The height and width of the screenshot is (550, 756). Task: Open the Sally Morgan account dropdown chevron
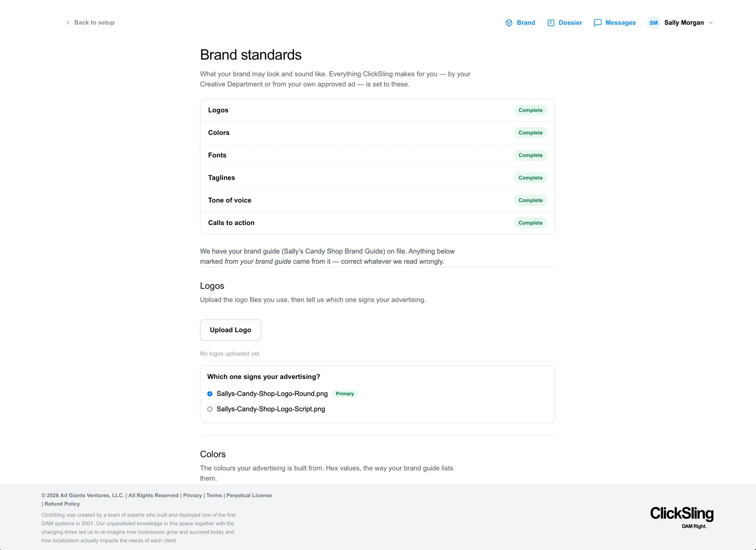tap(711, 23)
